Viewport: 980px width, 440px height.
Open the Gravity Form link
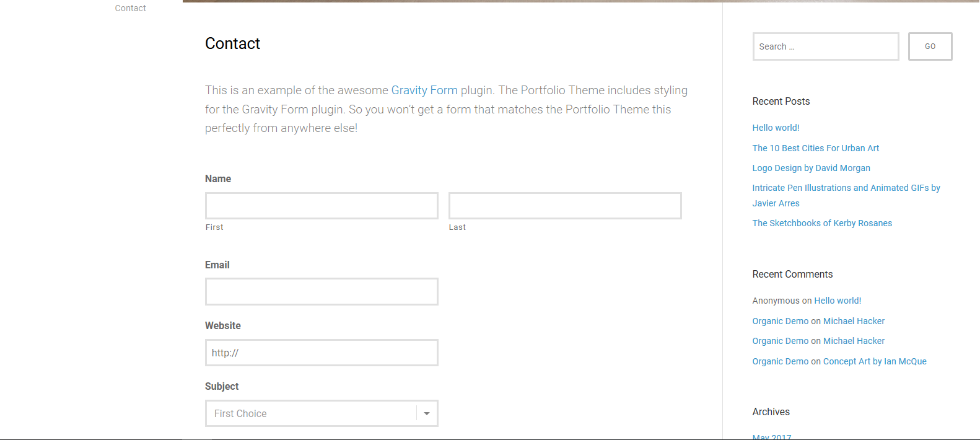pos(424,90)
